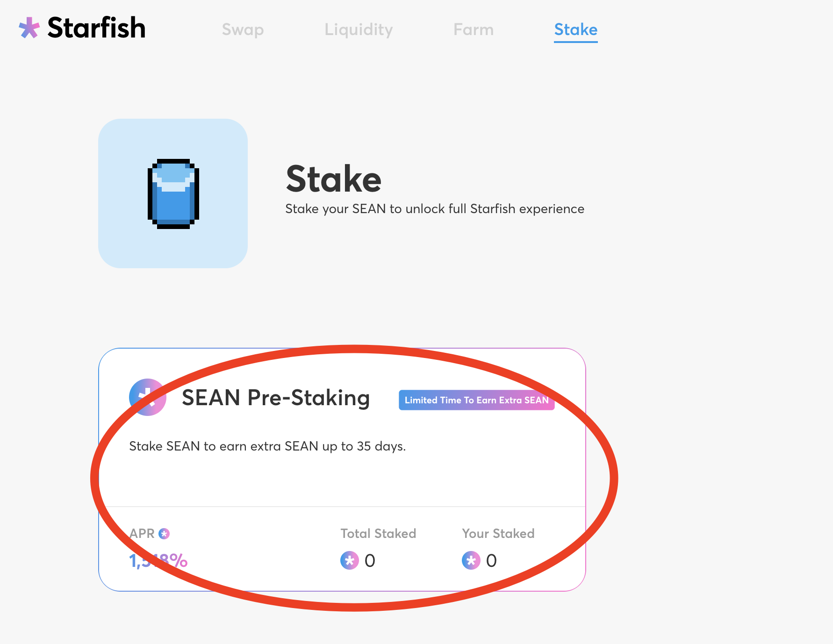
Task: Click the SEAN Pre-Staking token icon
Action: point(148,397)
